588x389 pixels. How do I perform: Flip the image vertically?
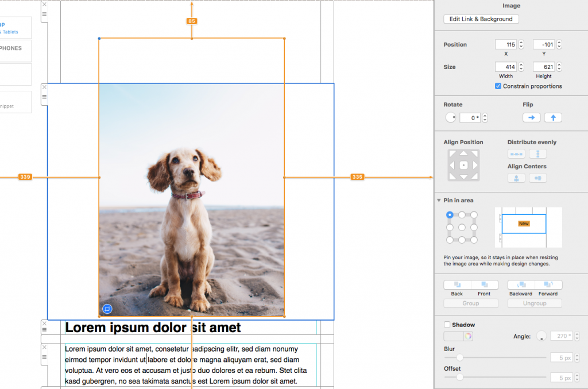[552, 117]
